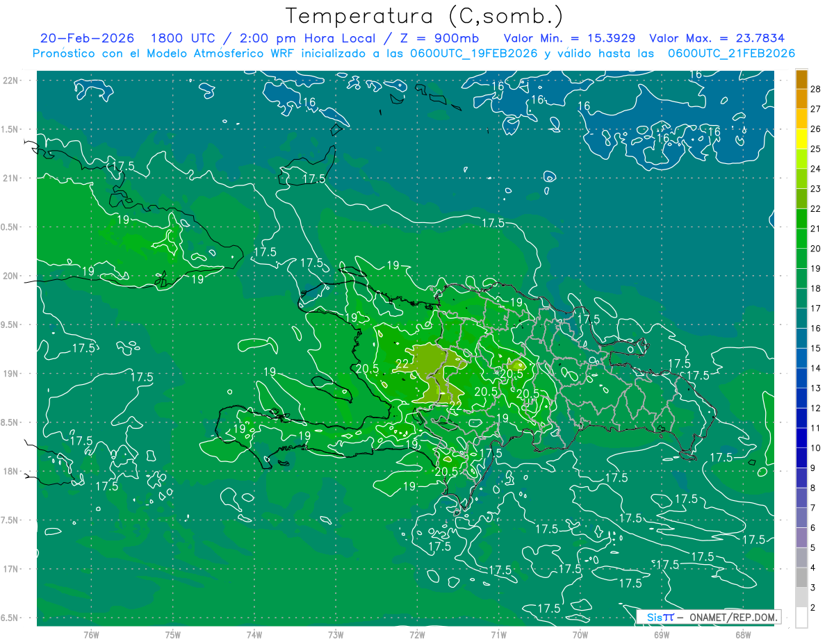Click "Valor Max. = 23.7834"

717,38
